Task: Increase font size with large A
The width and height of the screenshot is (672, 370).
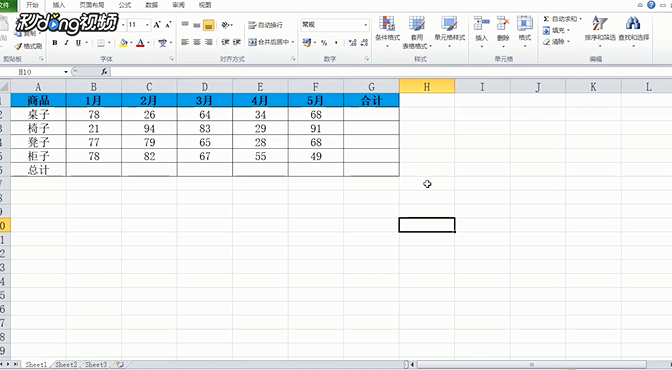Action: tap(157, 25)
